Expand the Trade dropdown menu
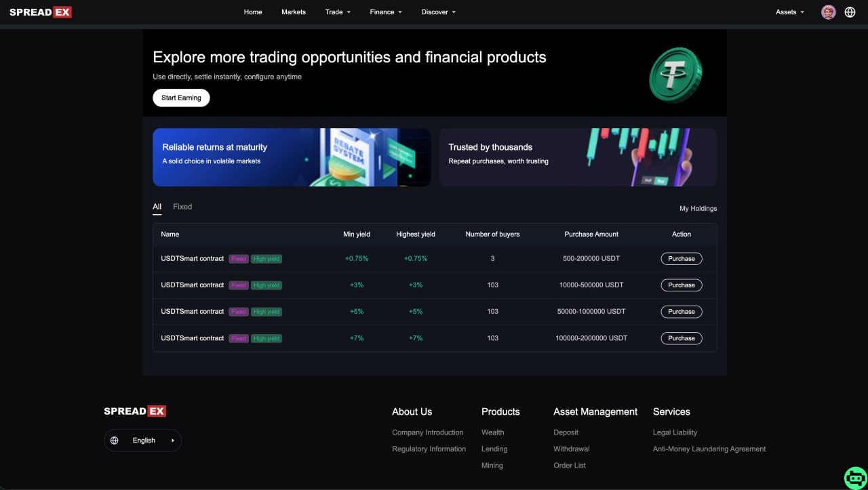Screen dimensions: 868x490 click(x=338, y=12)
